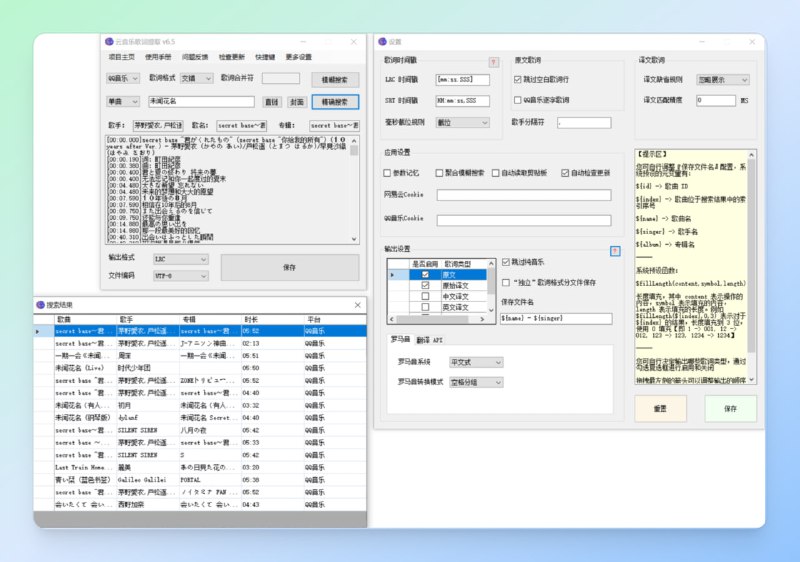Expand the 输出格式 LRC dropdown
This screenshot has height=562, width=800.
pos(180,258)
